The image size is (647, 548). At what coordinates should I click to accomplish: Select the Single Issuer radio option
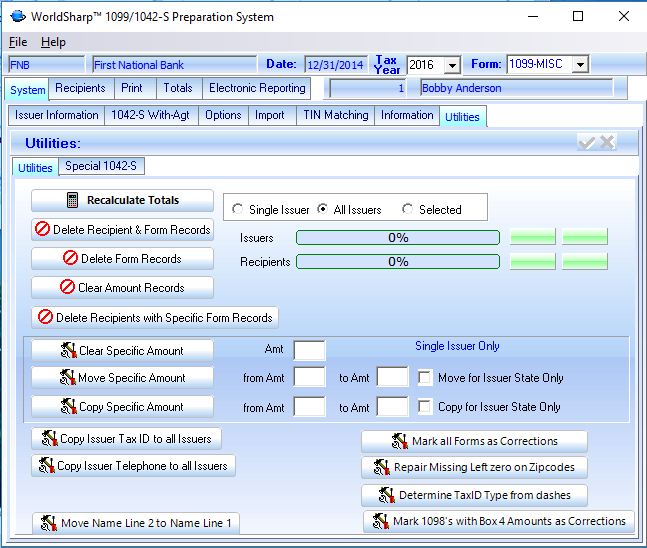point(237,210)
